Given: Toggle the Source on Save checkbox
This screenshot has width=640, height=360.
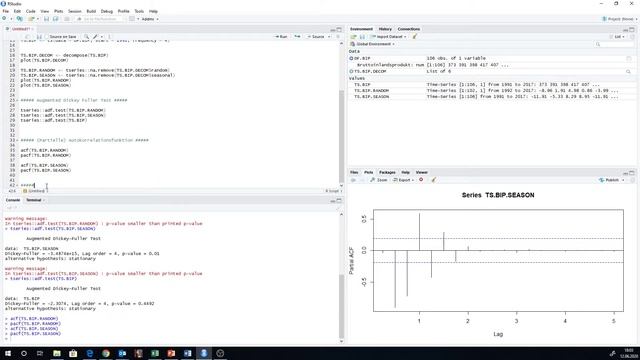Looking at the screenshot, I should pyautogui.click(x=46, y=37).
